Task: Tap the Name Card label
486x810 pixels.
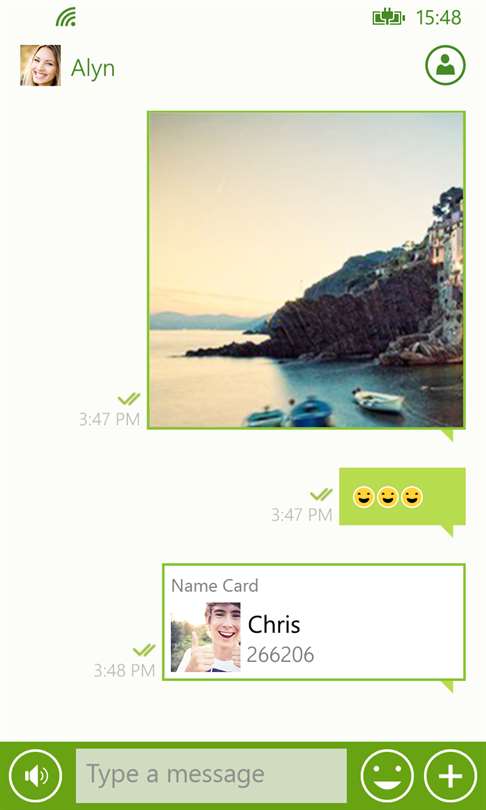Action: [214, 586]
